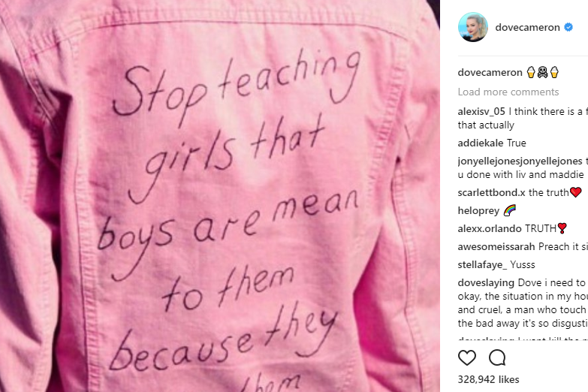Open alexisv_05 commenter profile
The image size is (588, 392).
[481, 111]
